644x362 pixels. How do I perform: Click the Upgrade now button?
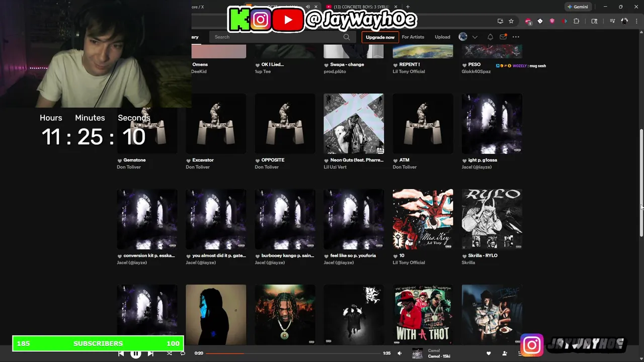pyautogui.click(x=380, y=37)
